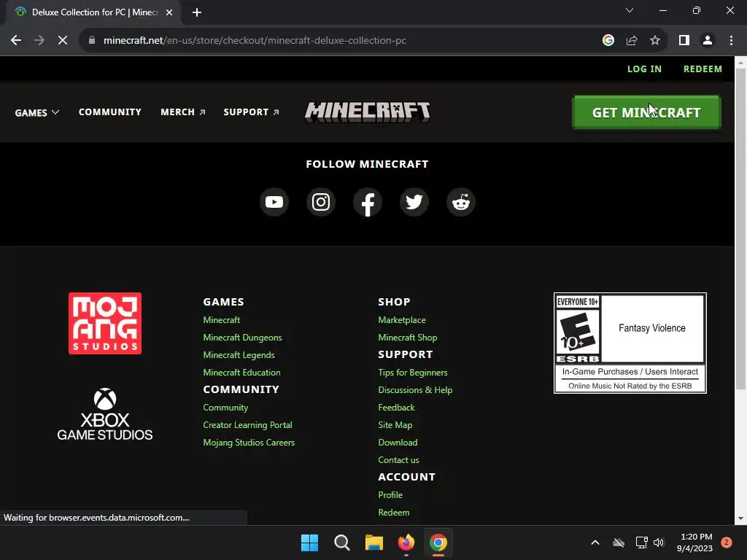
Task: Click Chrome icon in taskbar
Action: tap(438, 542)
